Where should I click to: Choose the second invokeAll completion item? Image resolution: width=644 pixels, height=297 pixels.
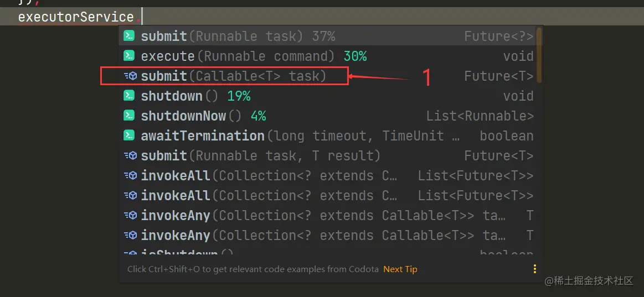click(x=328, y=195)
